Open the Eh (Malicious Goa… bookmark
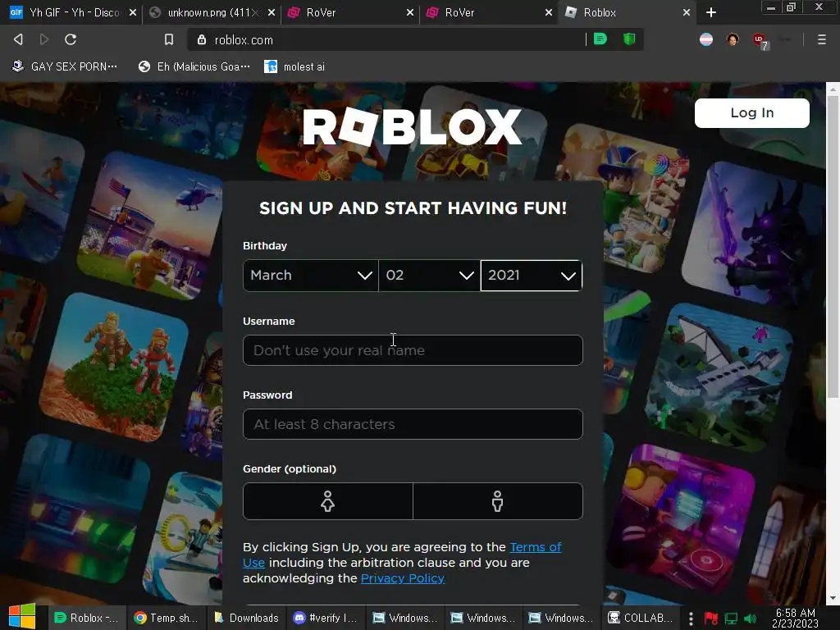The height and width of the screenshot is (630, 840). click(194, 66)
